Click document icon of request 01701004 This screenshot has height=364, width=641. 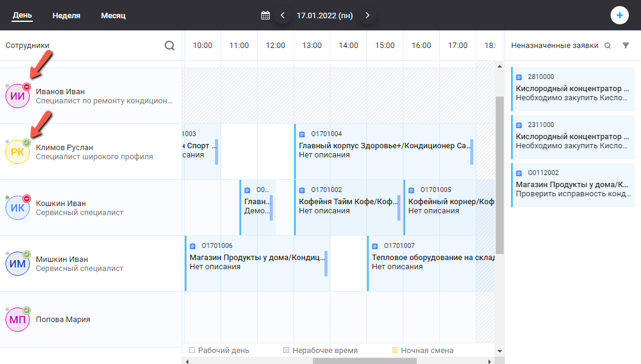(x=302, y=134)
